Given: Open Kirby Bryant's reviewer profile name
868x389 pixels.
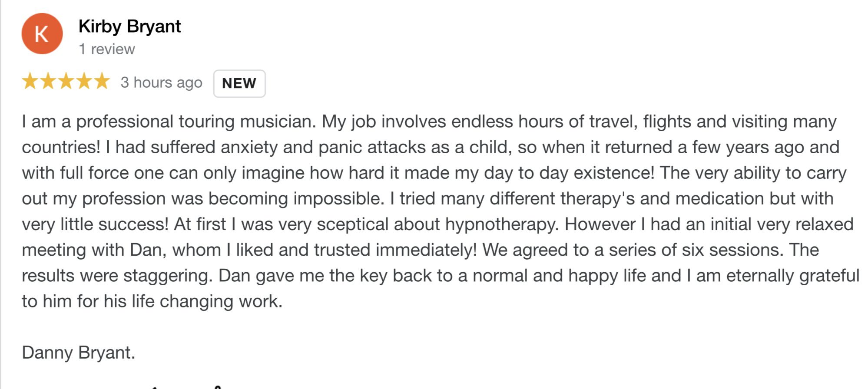Looking at the screenshot, I should point(129,26).
